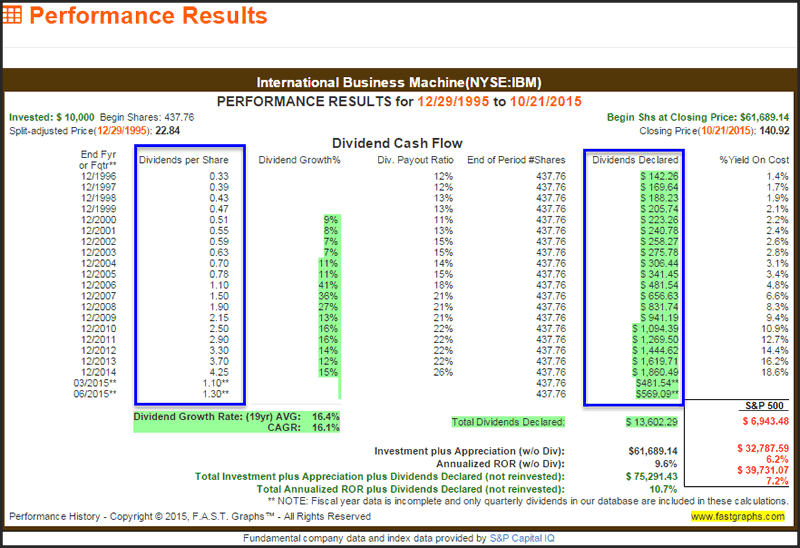Select the start date 12/29/1995 in title
The height and width of the screenshot is (548, 800).
pos(453,102)
